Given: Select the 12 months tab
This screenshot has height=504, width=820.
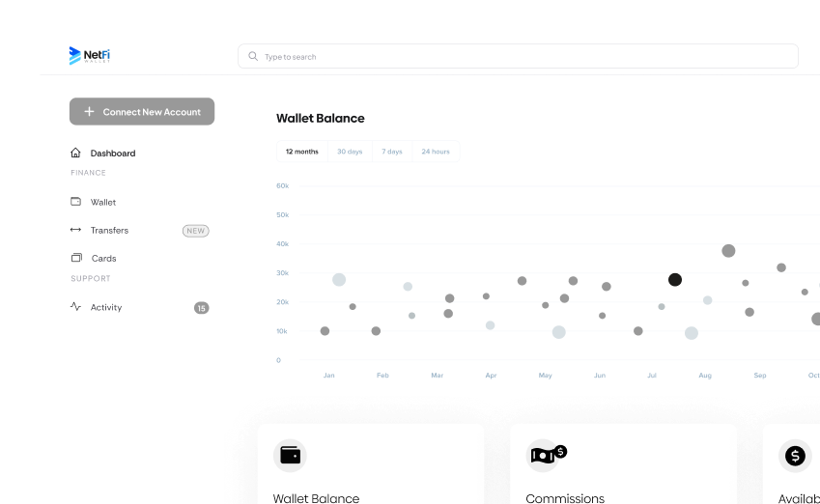Looking at the screenshot, I should click(x=301, y=152).
